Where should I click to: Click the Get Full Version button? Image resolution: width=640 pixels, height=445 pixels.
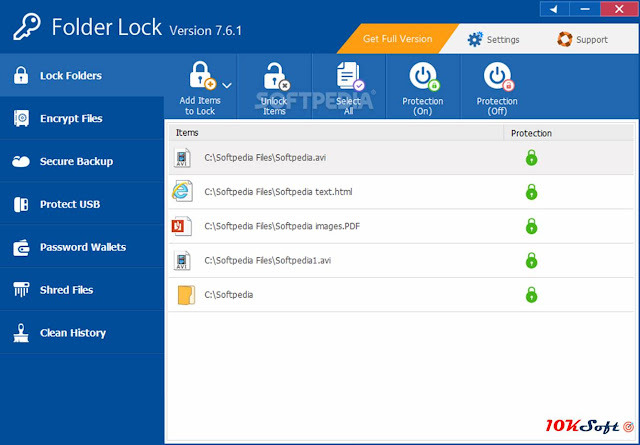pyautogui.click(x=397, y=39)
